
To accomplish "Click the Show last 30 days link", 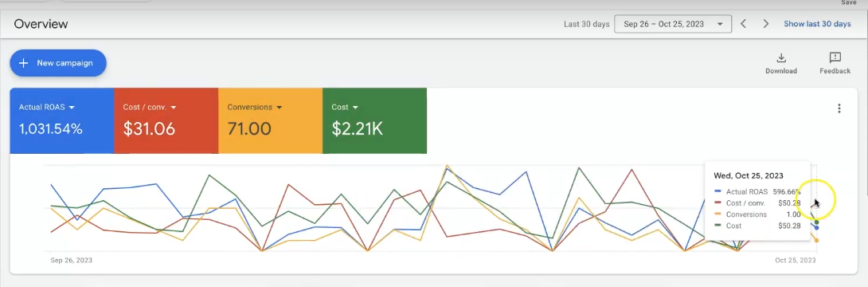I will pos(817,24).
